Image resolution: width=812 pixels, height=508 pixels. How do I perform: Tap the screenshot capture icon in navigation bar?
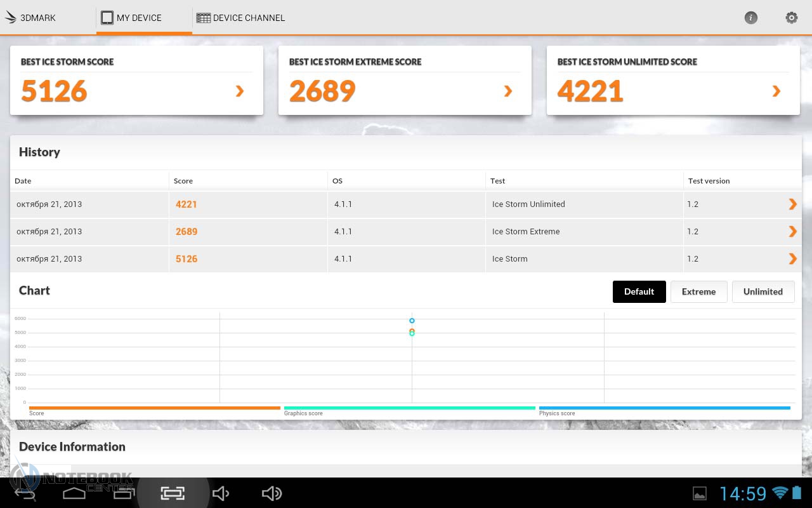(172, 493)
